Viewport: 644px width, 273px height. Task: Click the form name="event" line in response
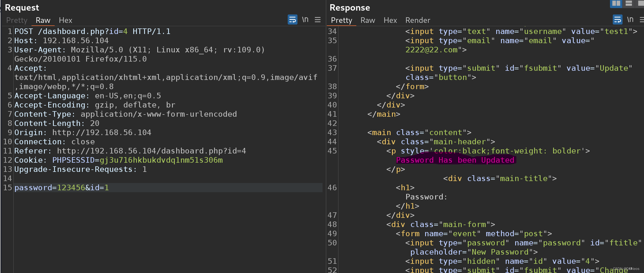(x=474, y=234)
